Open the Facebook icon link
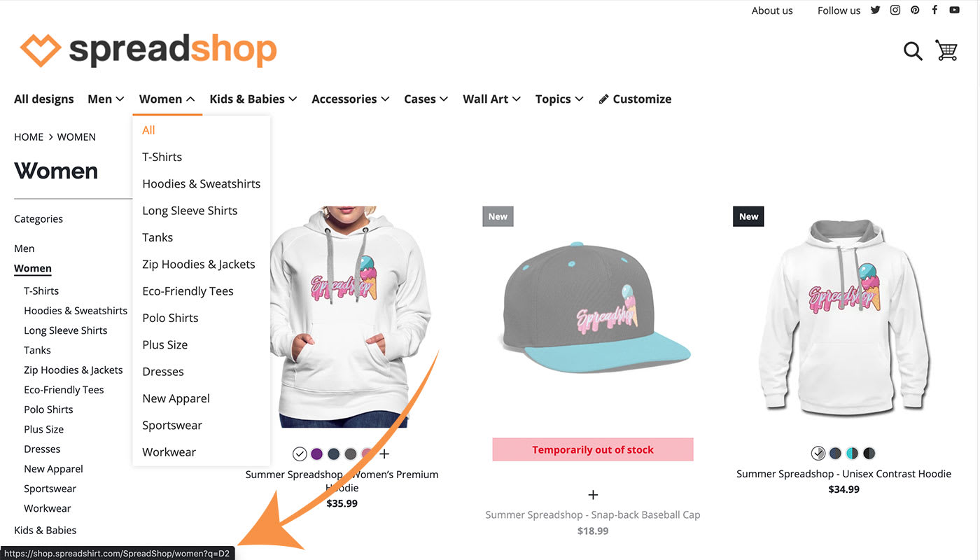Screen dimensions: 980x560 [934, 10]
